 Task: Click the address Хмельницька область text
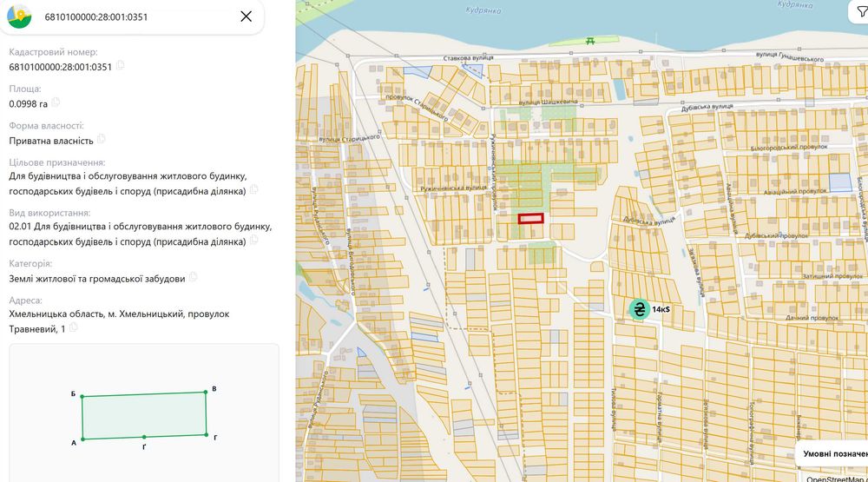(119, 321)
